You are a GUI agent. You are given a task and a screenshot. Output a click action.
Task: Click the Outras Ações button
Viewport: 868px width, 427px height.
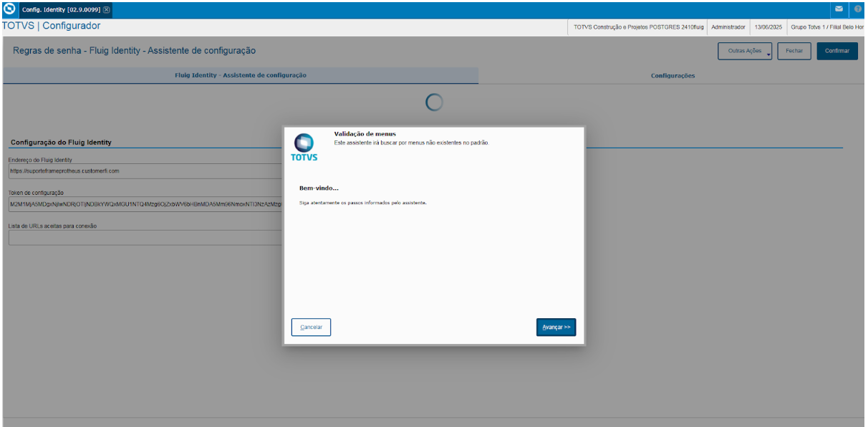click(744, 51)
